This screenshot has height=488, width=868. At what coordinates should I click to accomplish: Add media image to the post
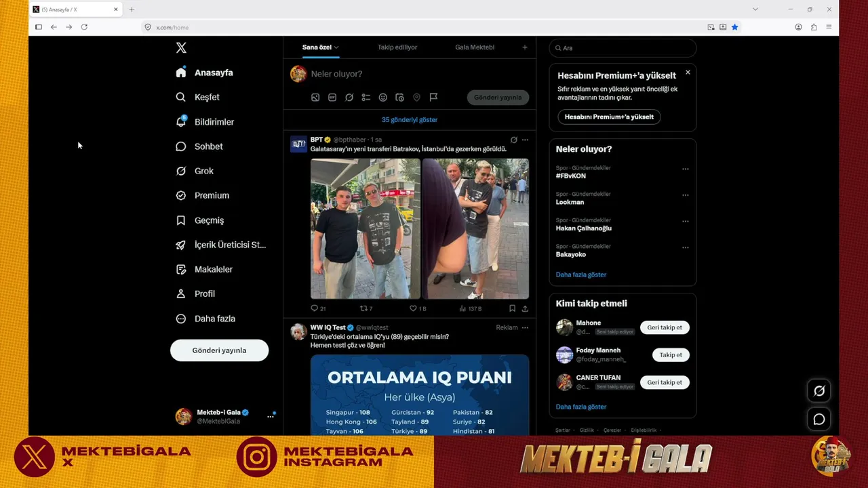[315, 98]
